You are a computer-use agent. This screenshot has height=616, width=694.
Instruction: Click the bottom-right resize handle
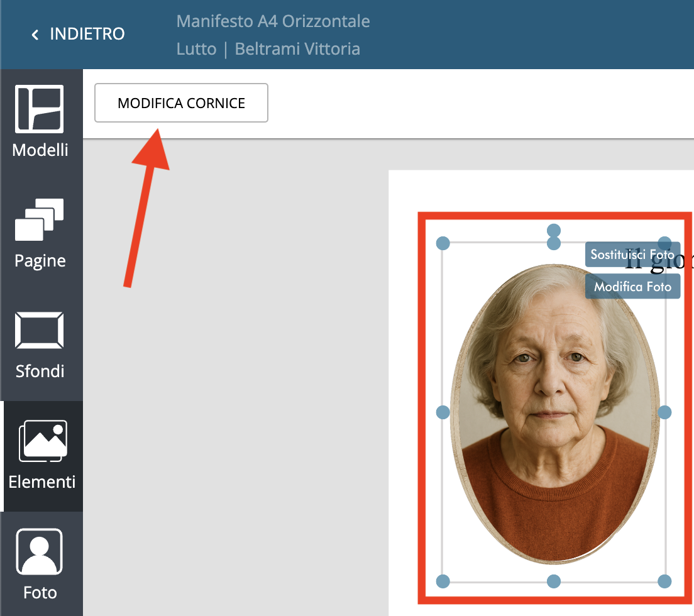665,581
